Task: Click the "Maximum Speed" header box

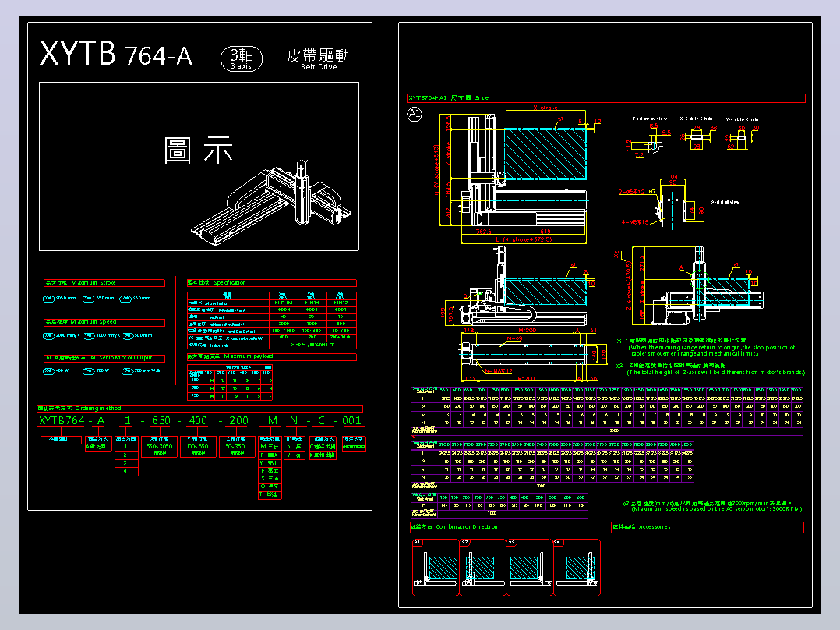Action: 104,322
